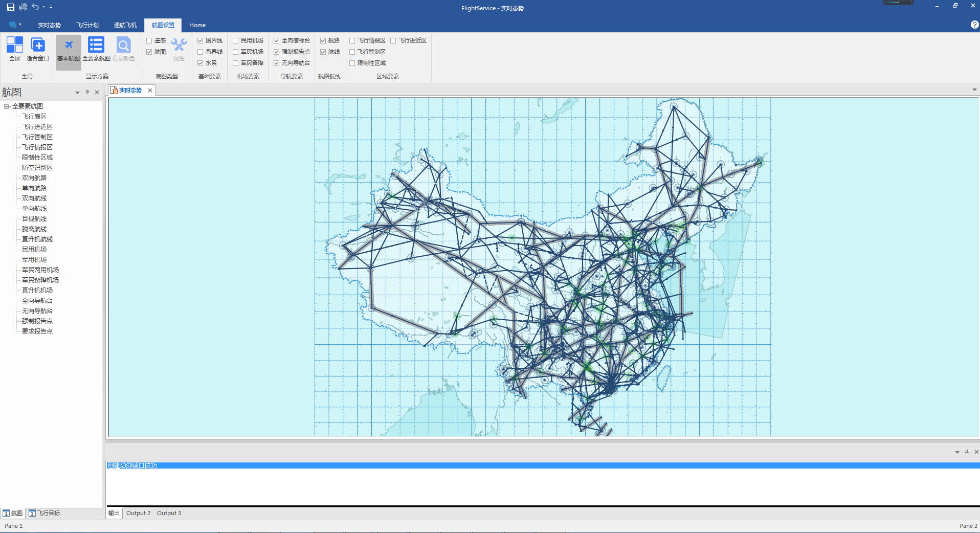Open the application globe menu button
980x533 pixels.
tap(15, 25)
